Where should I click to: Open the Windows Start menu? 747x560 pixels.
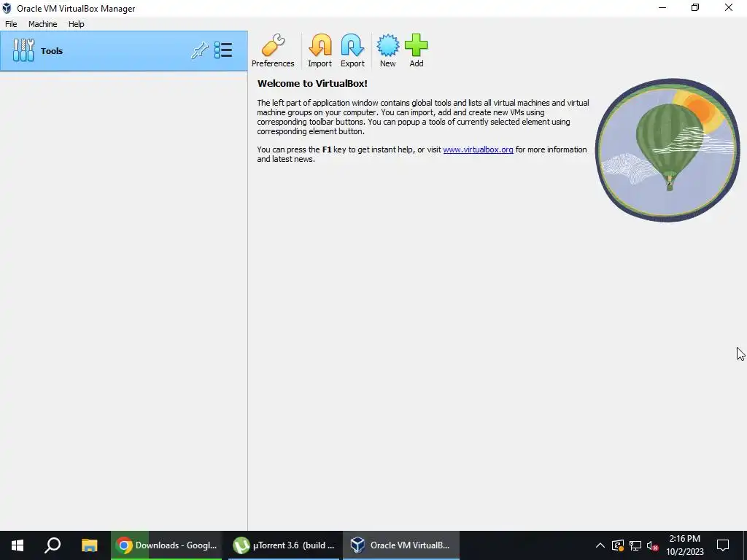(18, 545)
